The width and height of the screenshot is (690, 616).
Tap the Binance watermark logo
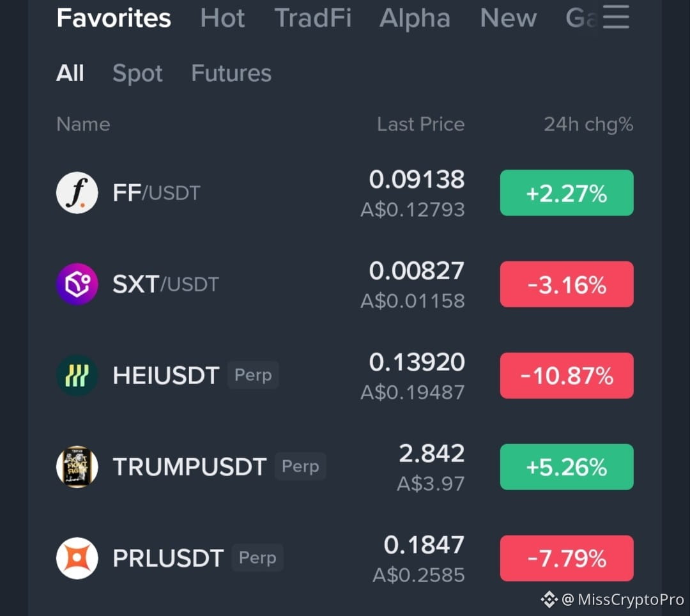549,599
